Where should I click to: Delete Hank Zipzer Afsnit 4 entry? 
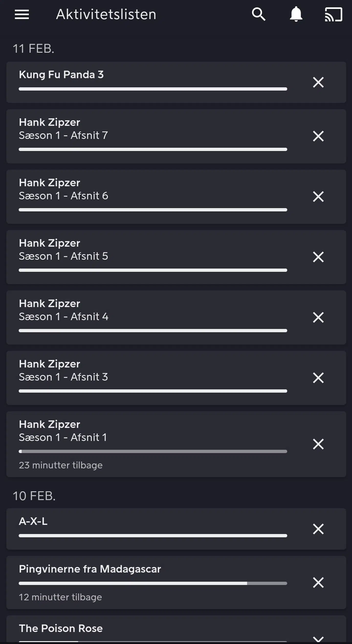(x=318, y=318)
